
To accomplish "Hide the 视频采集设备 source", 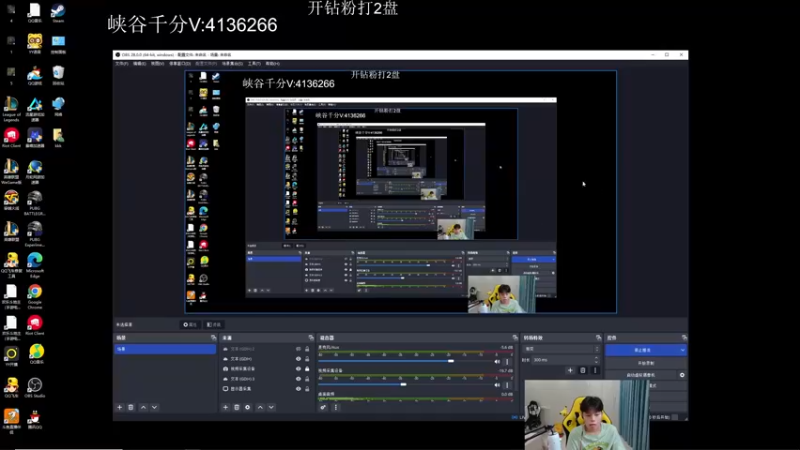I will [x=298, y=368].
